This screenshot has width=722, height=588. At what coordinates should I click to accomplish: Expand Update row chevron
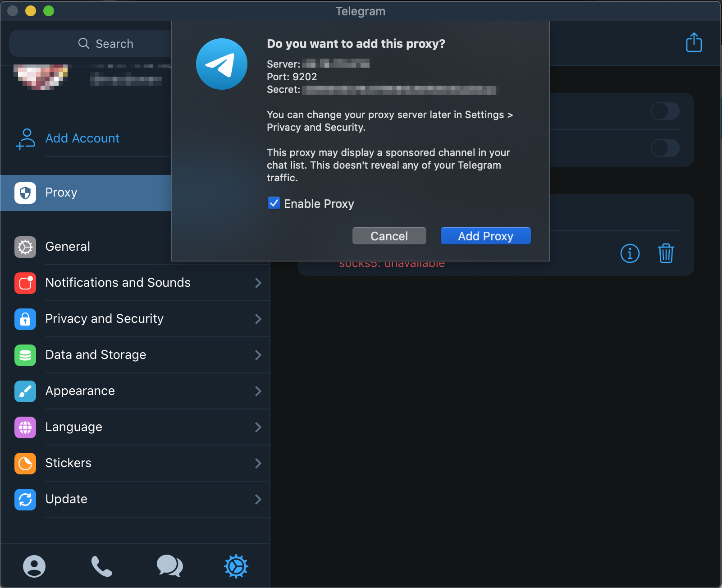pyautogui.click(x=258, y=499)
